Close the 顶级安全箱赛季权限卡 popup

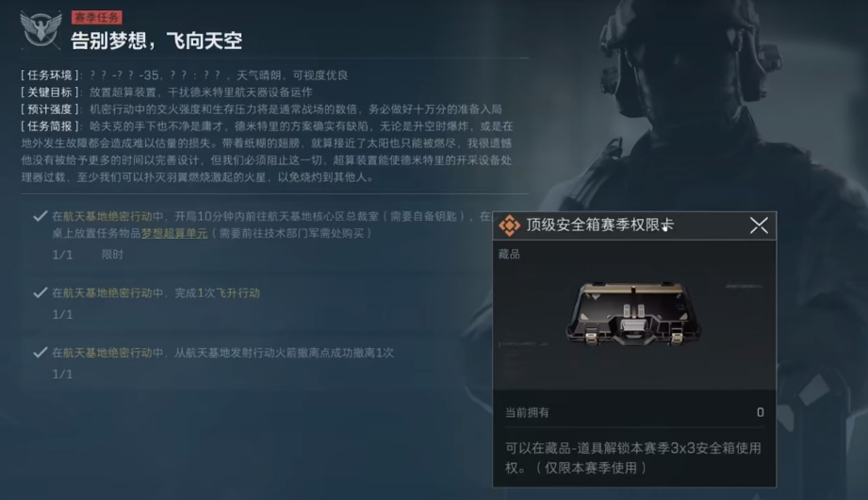click(x=759, y=225)
